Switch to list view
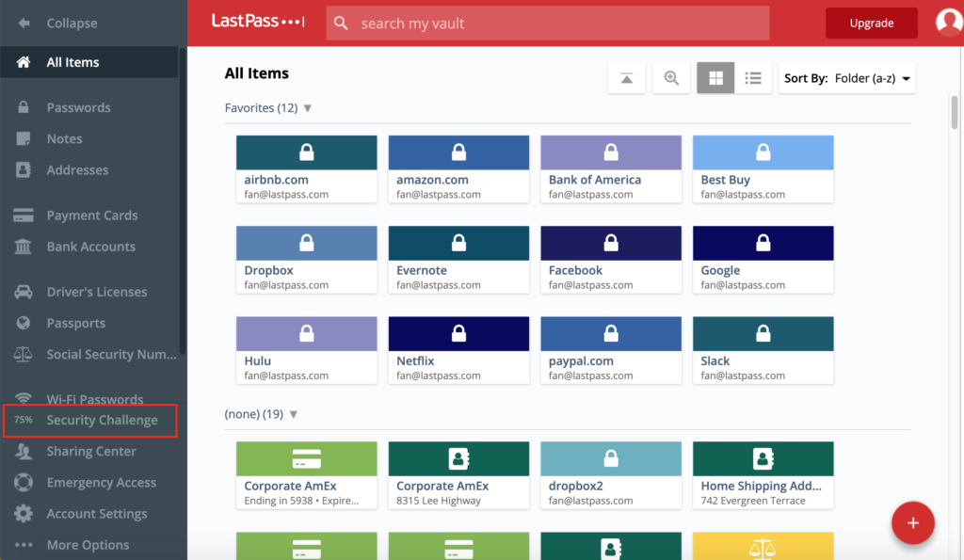Screen dimensions: 964x560 [x=753, y=79]
